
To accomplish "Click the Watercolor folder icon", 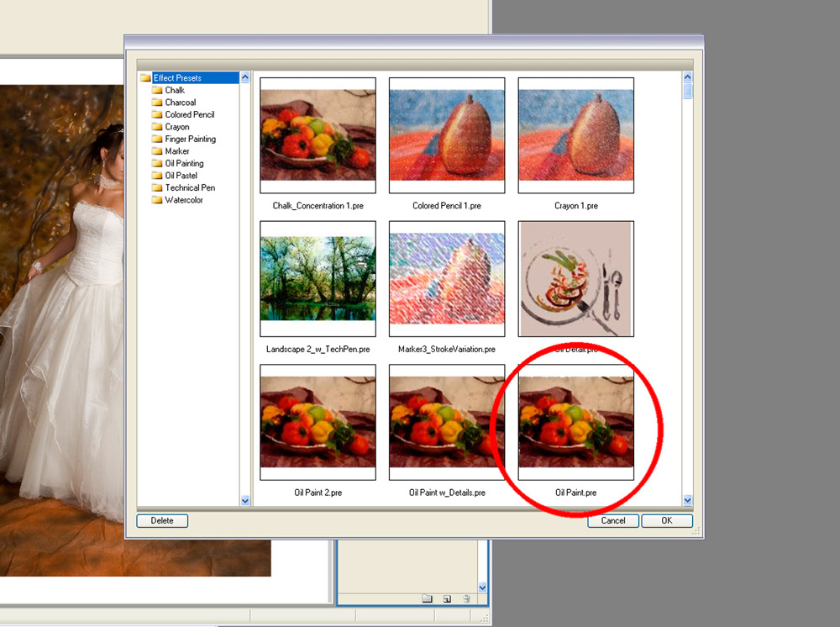I will pyautogui.click(x=157, y=200).
